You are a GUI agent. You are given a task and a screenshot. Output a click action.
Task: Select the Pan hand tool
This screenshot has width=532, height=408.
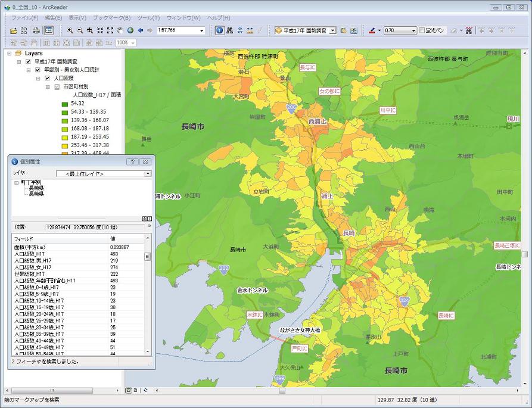pos(120,30)
